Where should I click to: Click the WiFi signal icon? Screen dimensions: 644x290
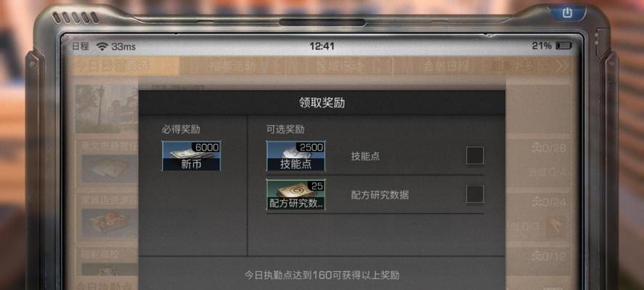coord(102,46)
